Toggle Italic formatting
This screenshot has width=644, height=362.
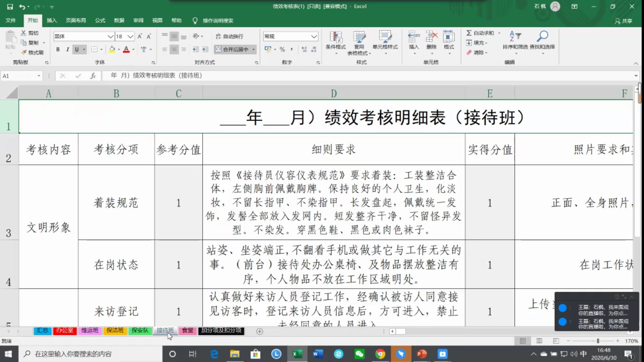[x=67, y=49]
